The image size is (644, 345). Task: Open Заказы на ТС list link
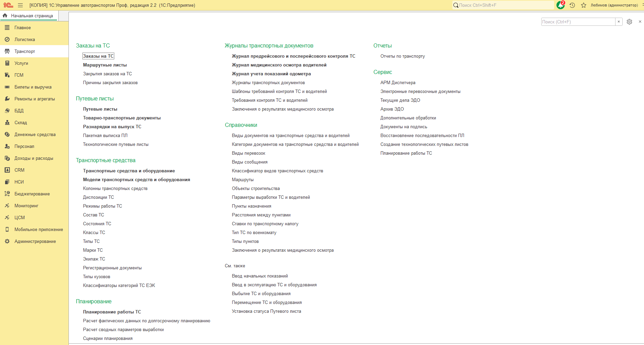pos(98,56)
